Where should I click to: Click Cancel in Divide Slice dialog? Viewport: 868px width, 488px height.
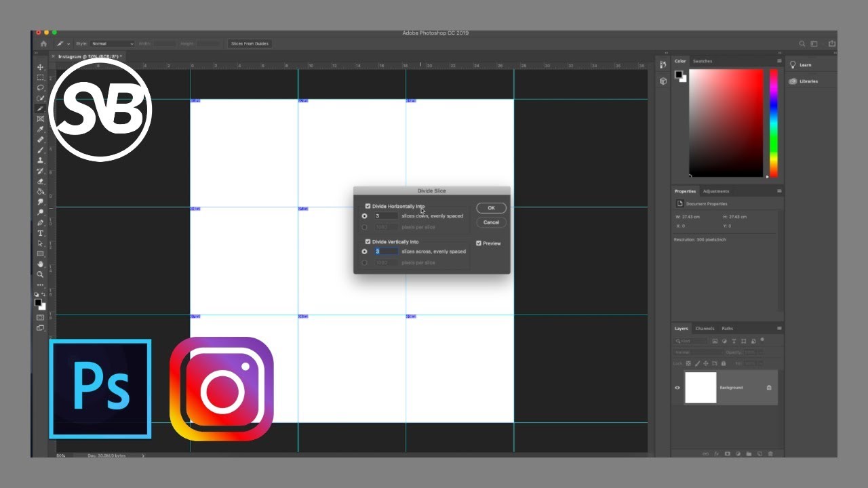click(491, 222)
